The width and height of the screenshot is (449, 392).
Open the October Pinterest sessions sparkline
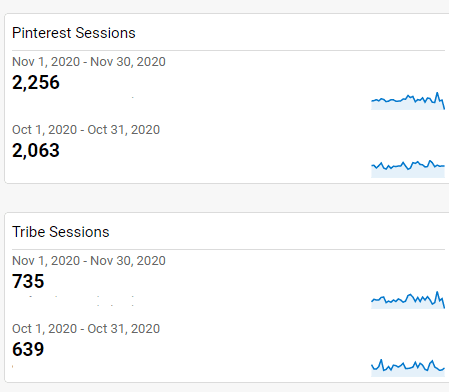408,169
